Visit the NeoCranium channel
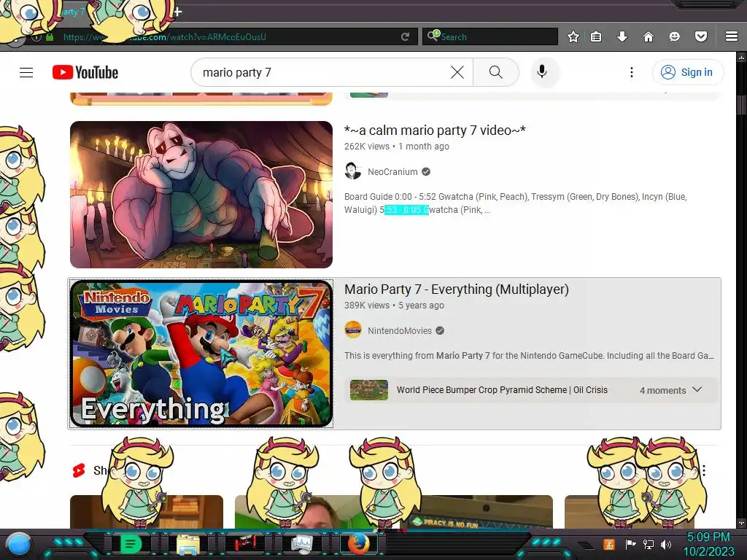The width and height of the screenshot is (747, 560). click(392, 172)
